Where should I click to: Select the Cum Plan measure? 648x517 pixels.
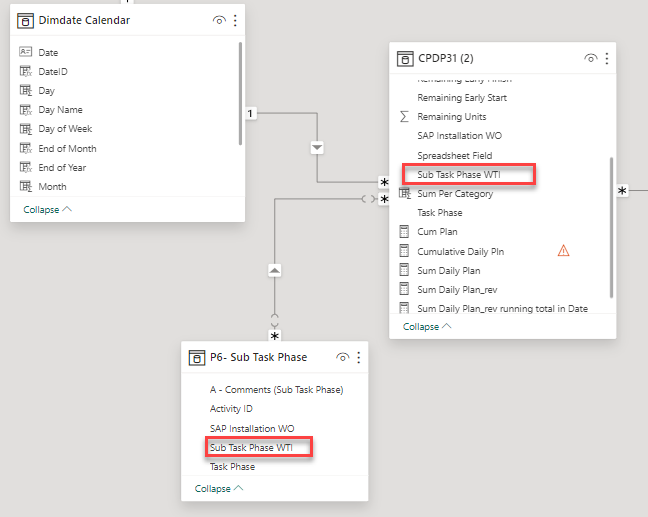tap(437, 232)
